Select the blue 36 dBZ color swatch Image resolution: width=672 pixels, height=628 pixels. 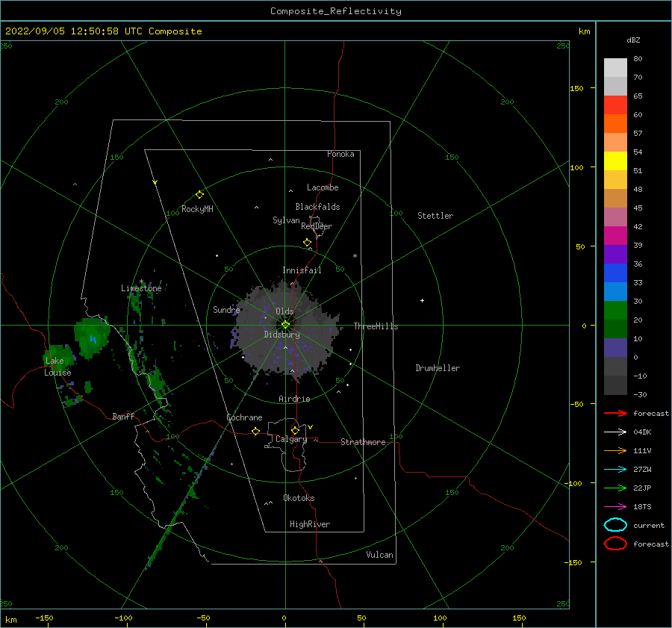click(x=615, y=273)
